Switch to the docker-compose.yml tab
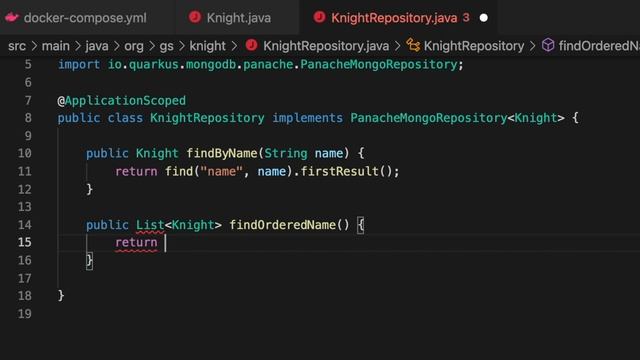 coord(85,18)
